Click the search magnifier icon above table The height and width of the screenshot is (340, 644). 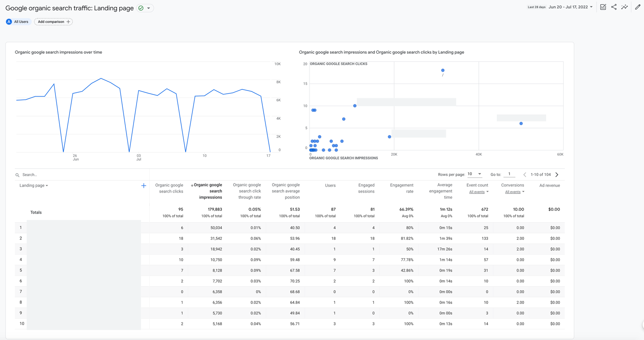(18, 175)
